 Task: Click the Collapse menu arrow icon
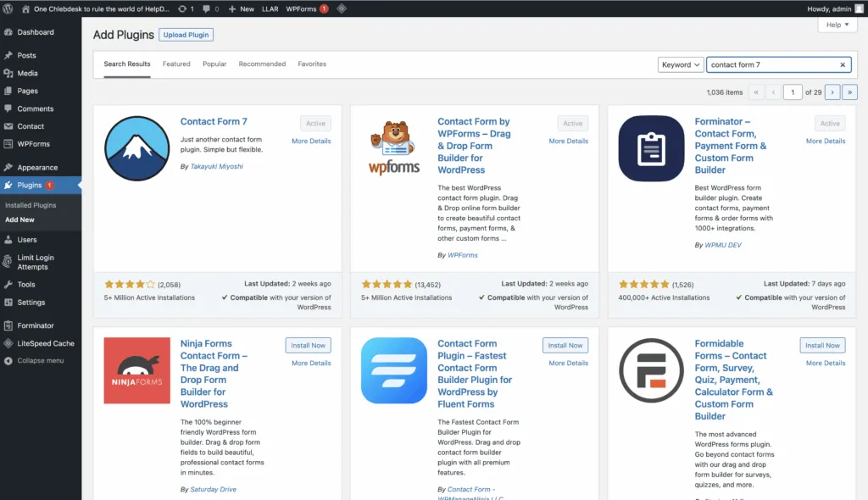click(x=8, y=360)
